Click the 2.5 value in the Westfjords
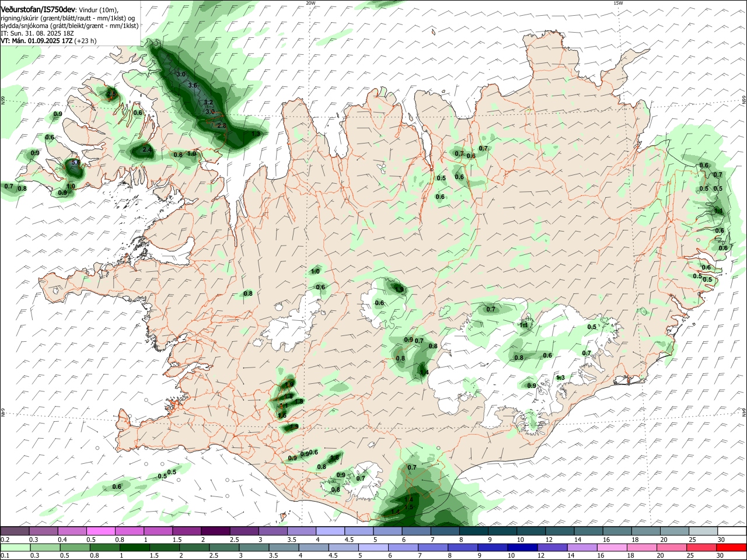Screen dimensions: 747x560 pos(111,93)
